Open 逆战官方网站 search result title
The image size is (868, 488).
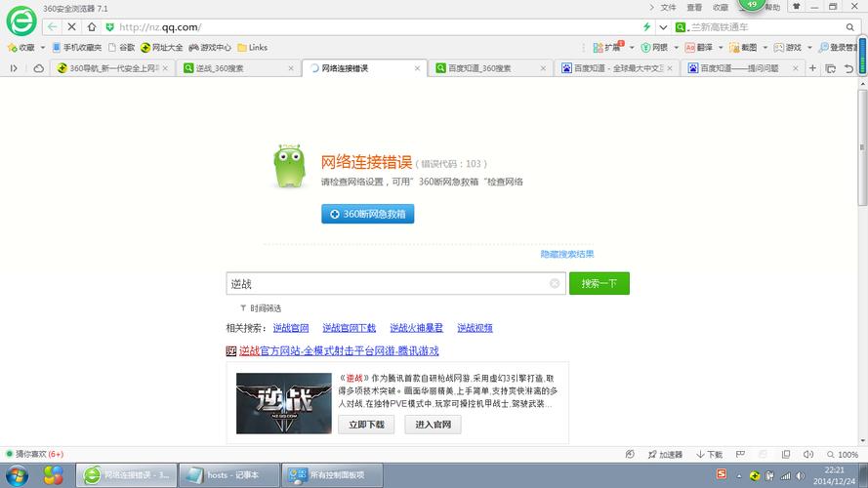tap(339, 350)
